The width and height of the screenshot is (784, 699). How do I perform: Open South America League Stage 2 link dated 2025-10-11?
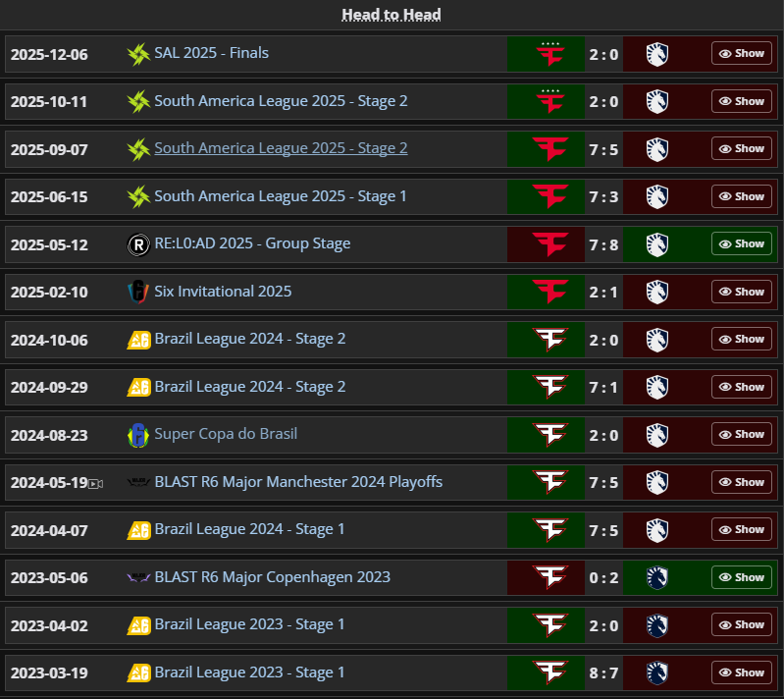coord(281,101)
